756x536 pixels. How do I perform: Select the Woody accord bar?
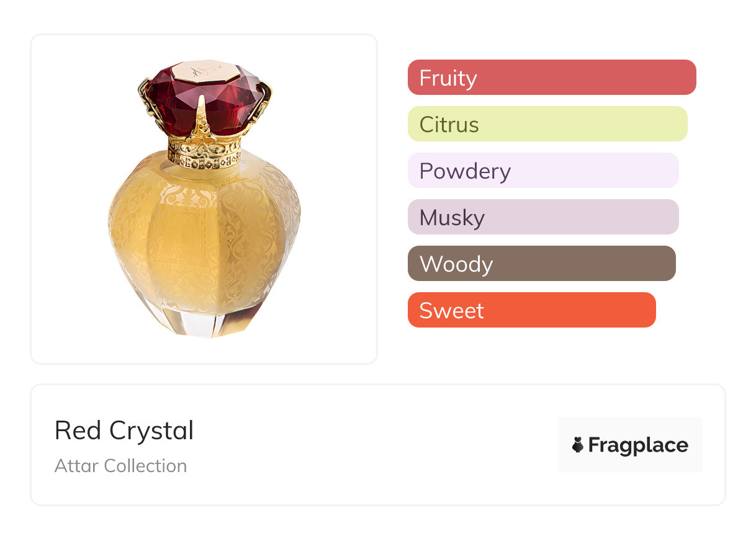click(x=542, y=264)
